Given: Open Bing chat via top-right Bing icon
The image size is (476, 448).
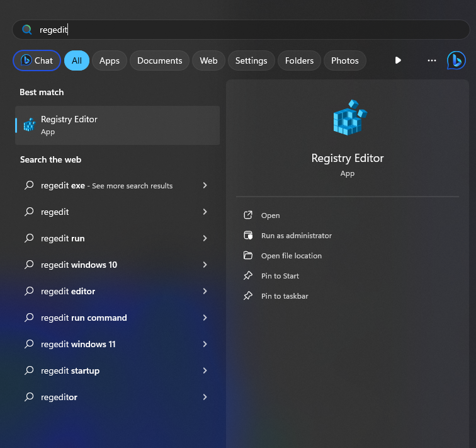Looking at the screenshot, I should point(456,60).
